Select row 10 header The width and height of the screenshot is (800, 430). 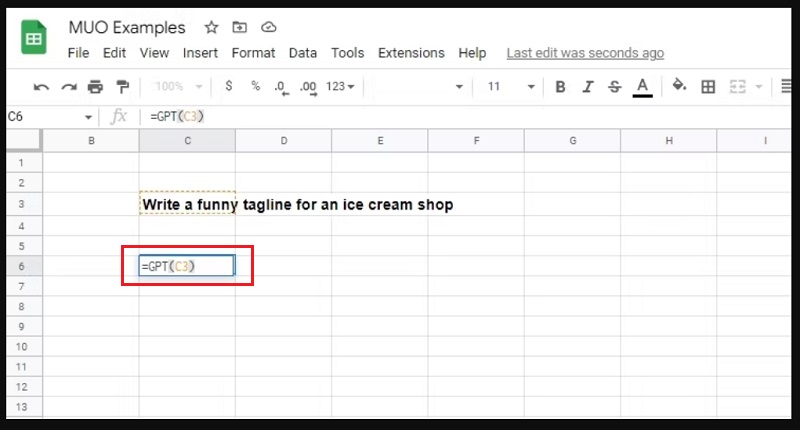(x=24, y=346)
